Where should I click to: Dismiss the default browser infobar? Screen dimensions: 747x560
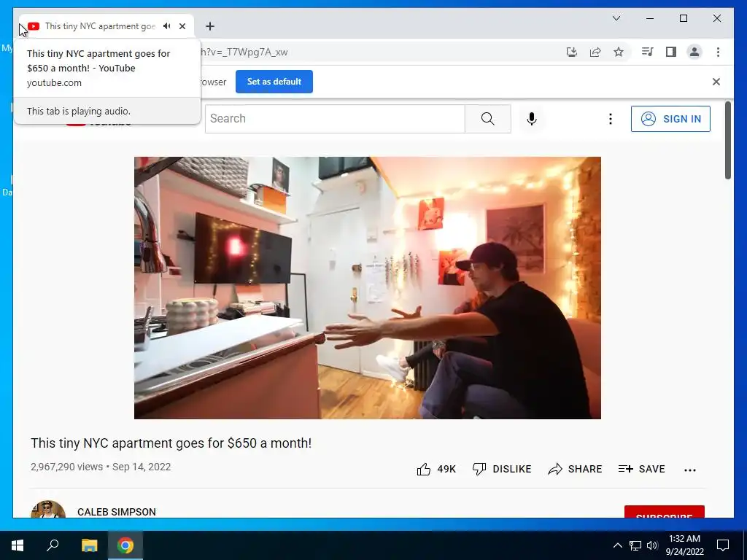pyautogui.click(x=716, y=82)
